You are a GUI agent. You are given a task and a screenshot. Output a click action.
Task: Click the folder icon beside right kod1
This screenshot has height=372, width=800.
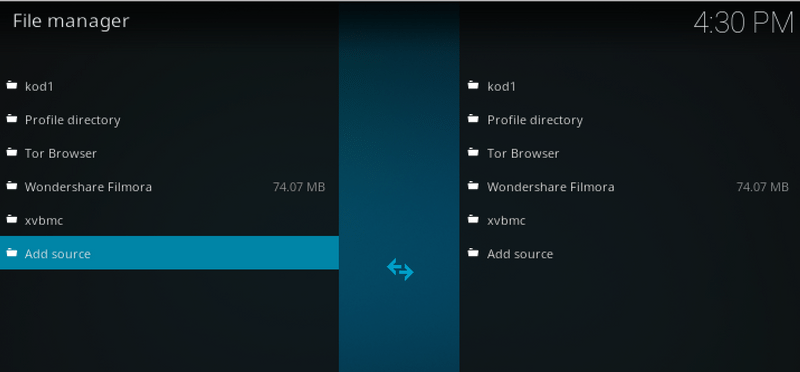[x=473, y=85]
